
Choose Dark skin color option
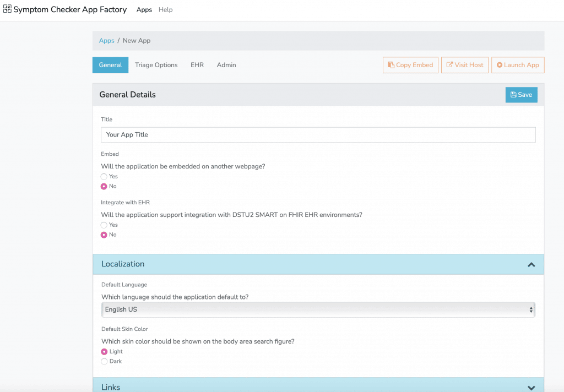coord(104,361)
